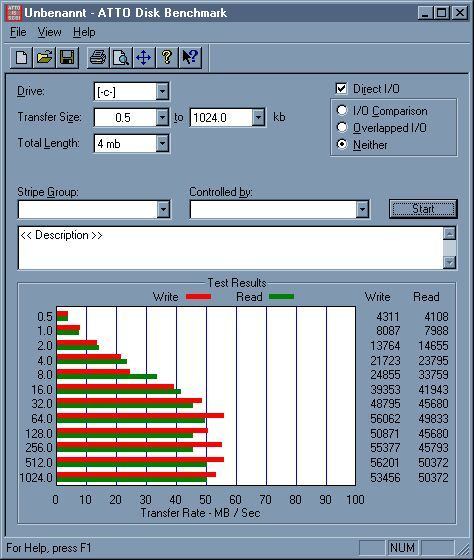Click the read value 50372 in 512.0 row

(433, 462)
